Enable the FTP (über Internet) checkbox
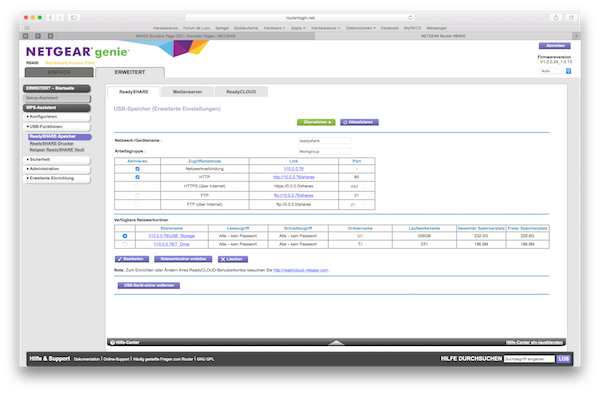Screen dimensions: 600x394 (x=137, y=205)
